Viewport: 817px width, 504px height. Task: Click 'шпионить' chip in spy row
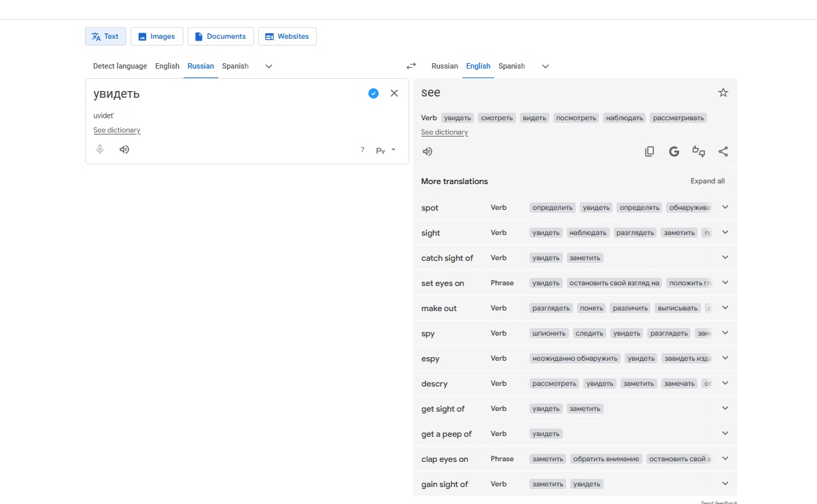tap(549, 334)
